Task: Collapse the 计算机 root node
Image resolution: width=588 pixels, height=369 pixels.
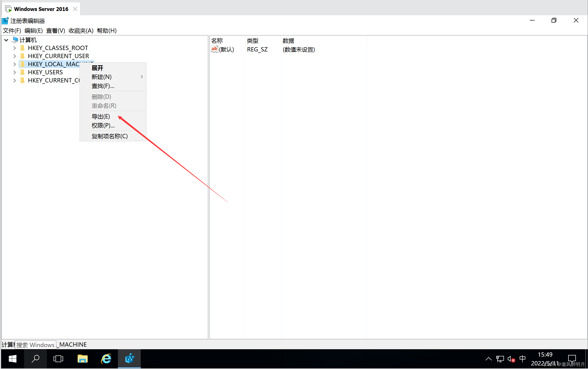Action: pyautogui.click(x=6, y=40)
